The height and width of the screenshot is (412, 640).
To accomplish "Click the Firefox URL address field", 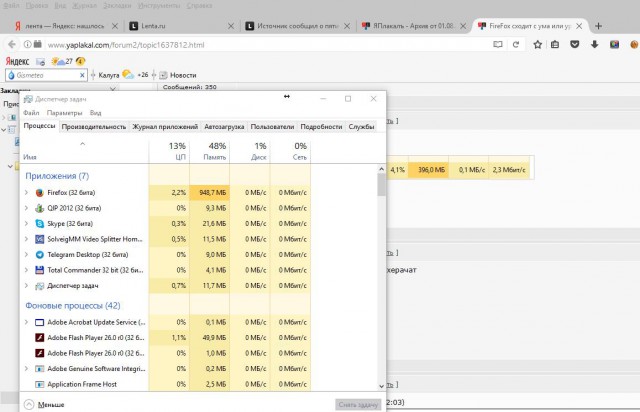I will (265, 45).
